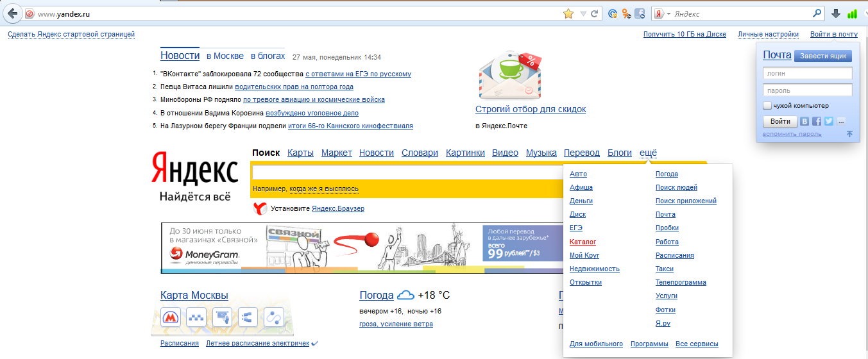Open the ATM cash icon under Карта Москвы

pos(223,317)
